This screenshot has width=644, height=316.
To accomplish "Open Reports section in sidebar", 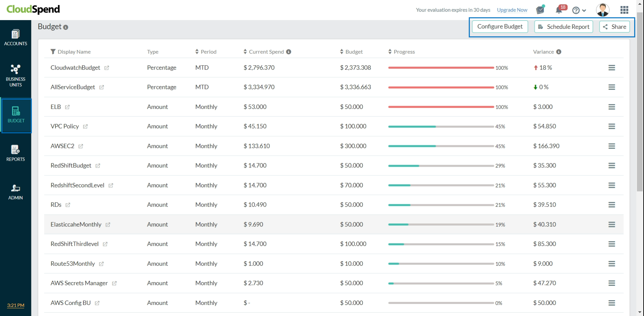I will (x=15, y=153).
